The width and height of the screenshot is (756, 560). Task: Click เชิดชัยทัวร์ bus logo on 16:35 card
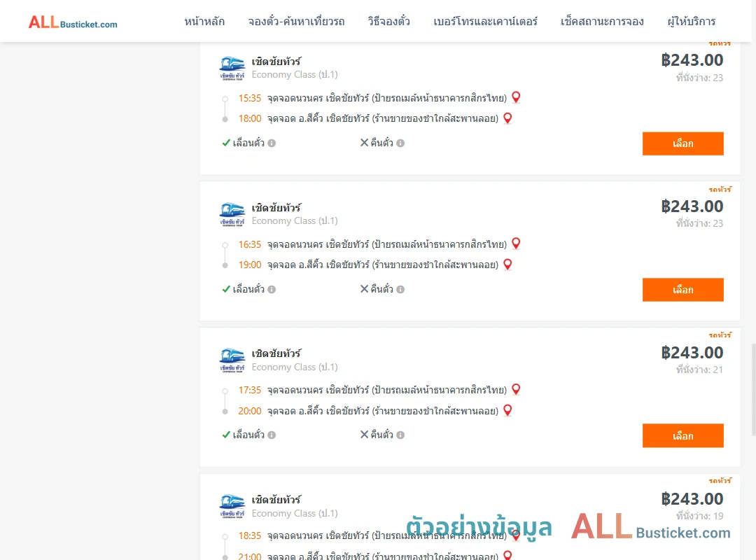(232, 214)
